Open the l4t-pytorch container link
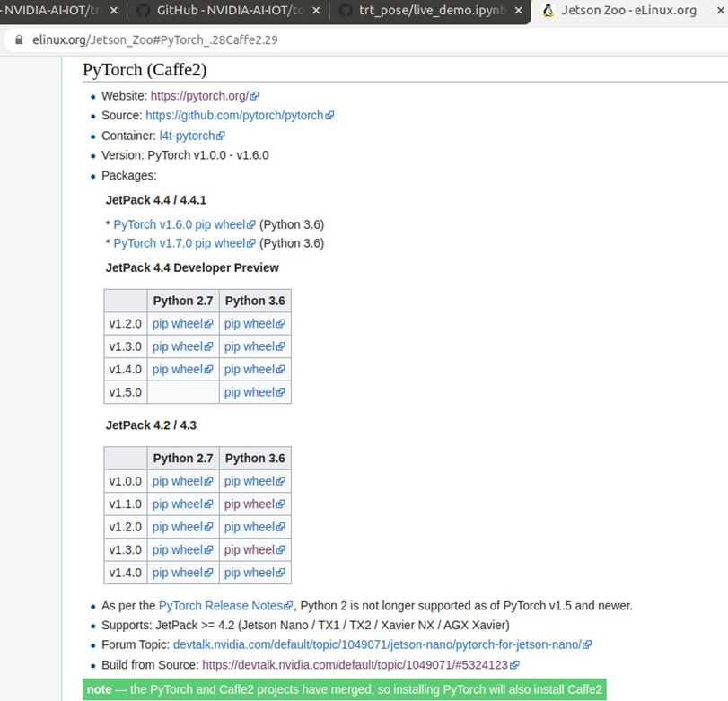Viewport: 728px width, 701px height. click(x=187, y=136)
